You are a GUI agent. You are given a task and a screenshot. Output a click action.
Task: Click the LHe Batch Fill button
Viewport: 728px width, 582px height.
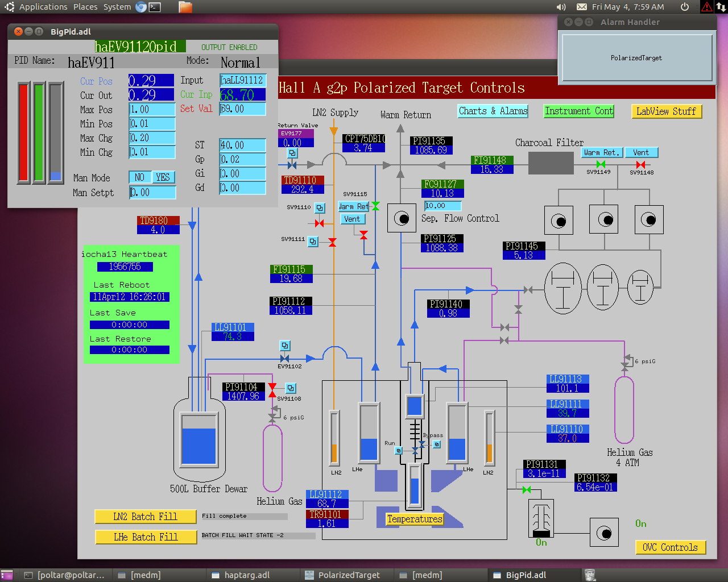tap(146, 537)
